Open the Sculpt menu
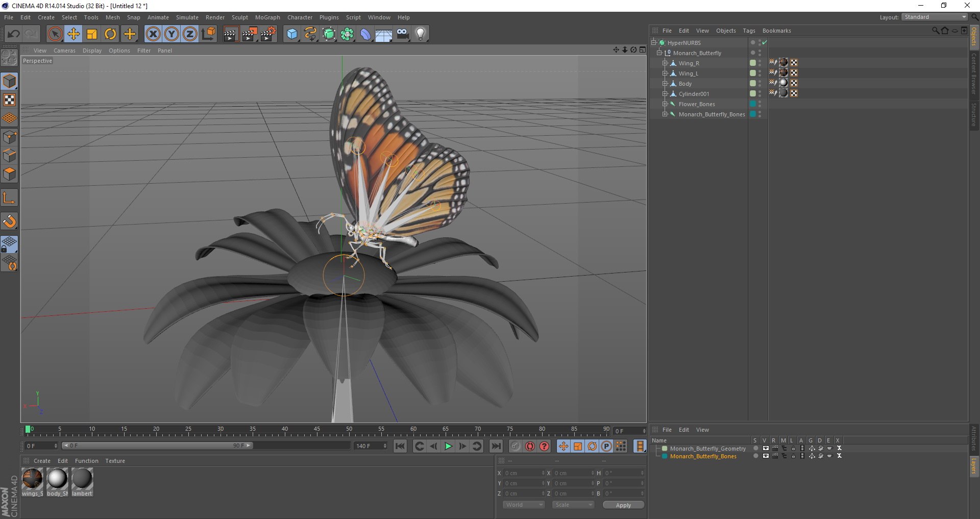 (x=239, y=17)
